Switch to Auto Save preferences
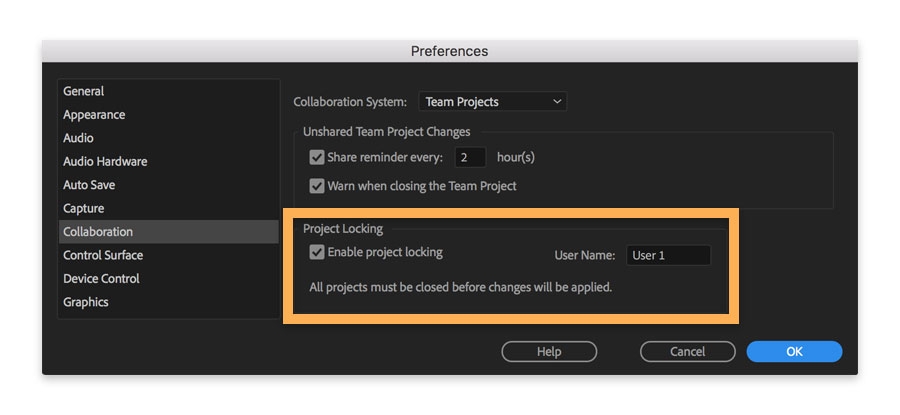Viewport: 900px width, 415px height. click(x=89, y=185)
